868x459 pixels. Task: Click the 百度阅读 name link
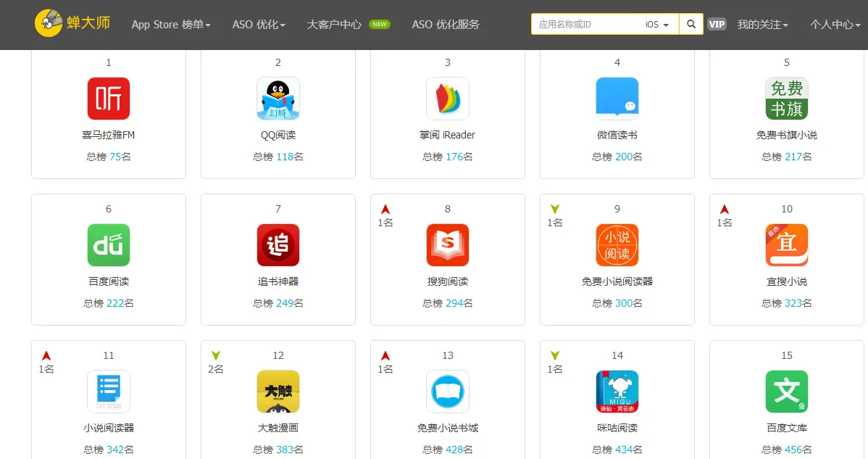coord(109,281)
